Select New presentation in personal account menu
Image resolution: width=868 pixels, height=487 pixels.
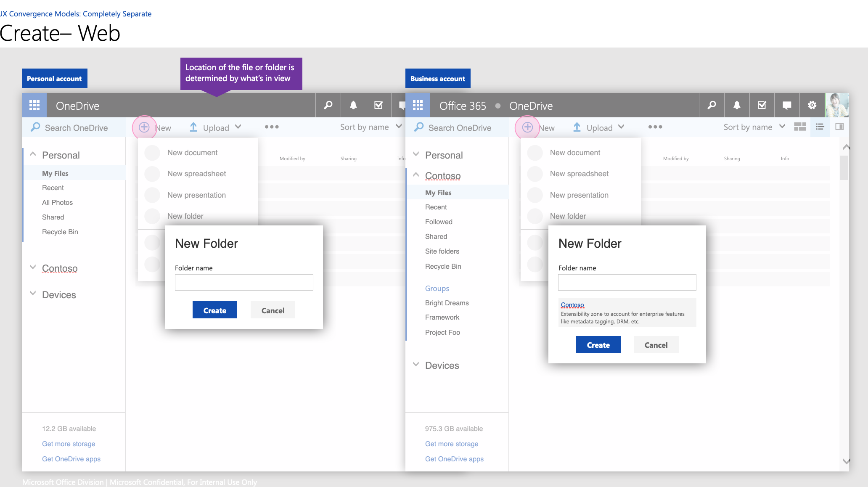(x=197, y=195)
